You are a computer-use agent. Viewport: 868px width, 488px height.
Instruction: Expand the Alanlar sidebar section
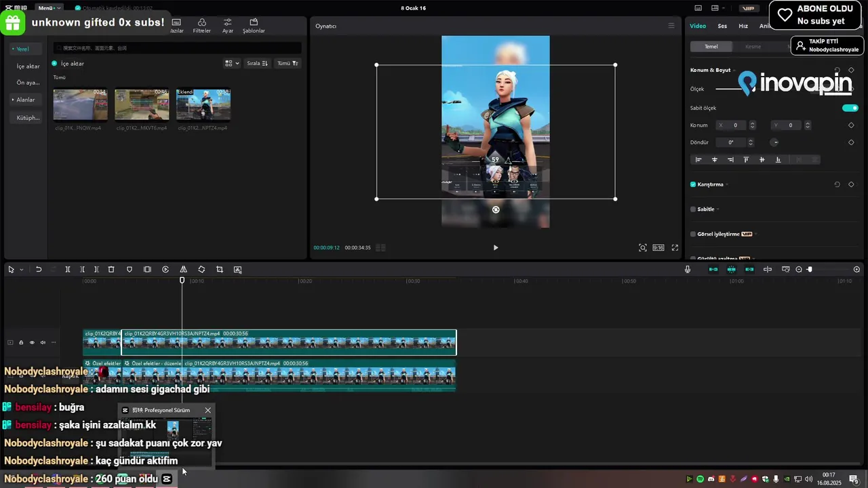[x=24, y=100]
